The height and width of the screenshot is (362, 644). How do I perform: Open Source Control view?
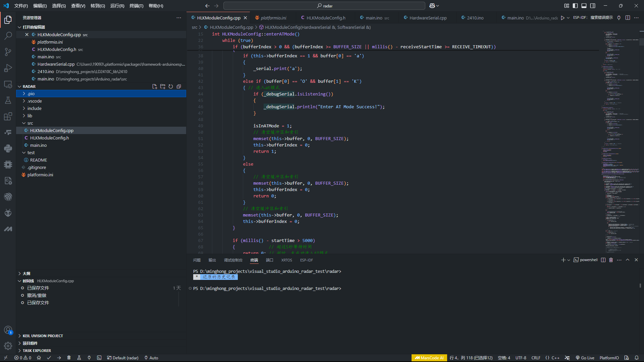[x=8, y=52]
